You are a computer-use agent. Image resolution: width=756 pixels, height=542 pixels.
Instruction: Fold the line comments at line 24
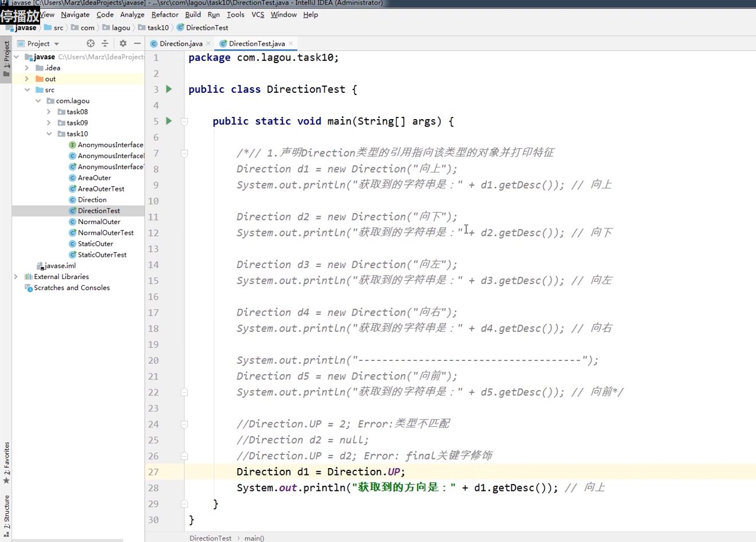[x=184, y=424]
